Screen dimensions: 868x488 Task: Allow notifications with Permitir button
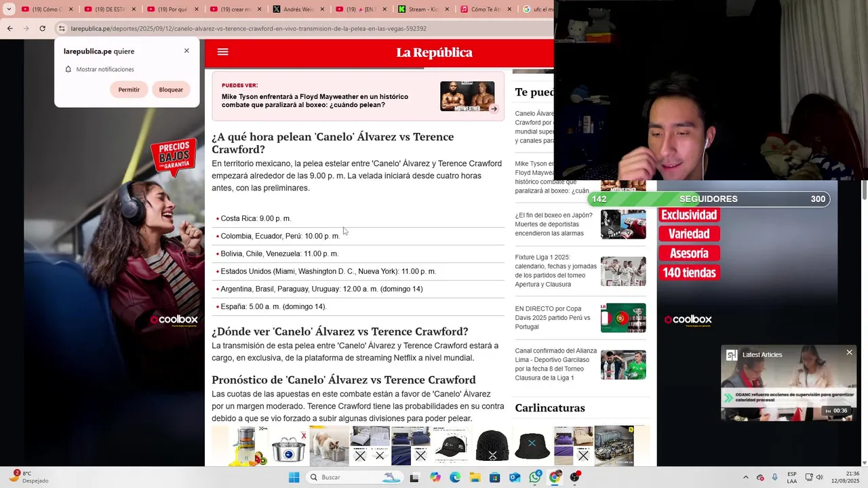click(x=129, y=89)
